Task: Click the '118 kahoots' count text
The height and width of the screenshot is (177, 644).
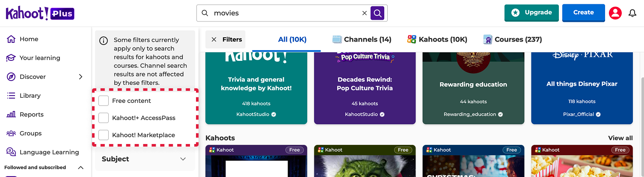Action: (x=582, y=102)
